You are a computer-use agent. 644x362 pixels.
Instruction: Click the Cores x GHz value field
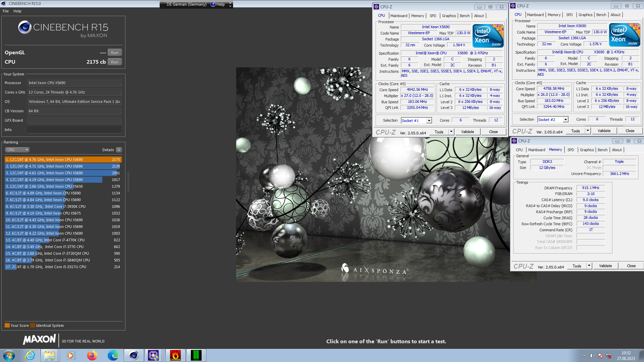(x=74, y=92)
